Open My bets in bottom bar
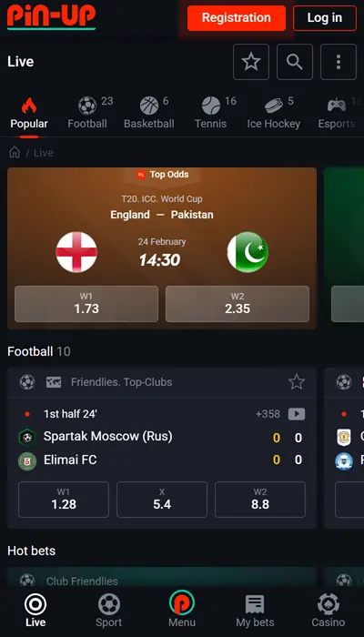The height and width of the screenshot is (637, 364). 255,611
